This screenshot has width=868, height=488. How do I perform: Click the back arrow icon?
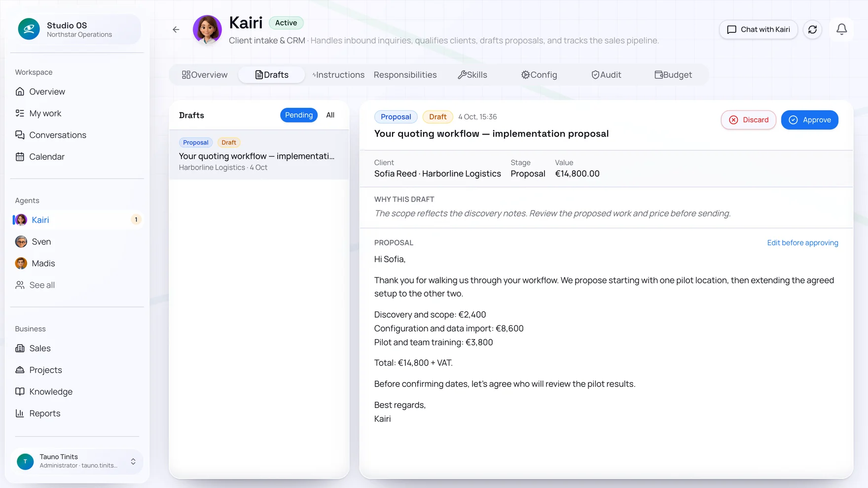[x=176, y=30]
